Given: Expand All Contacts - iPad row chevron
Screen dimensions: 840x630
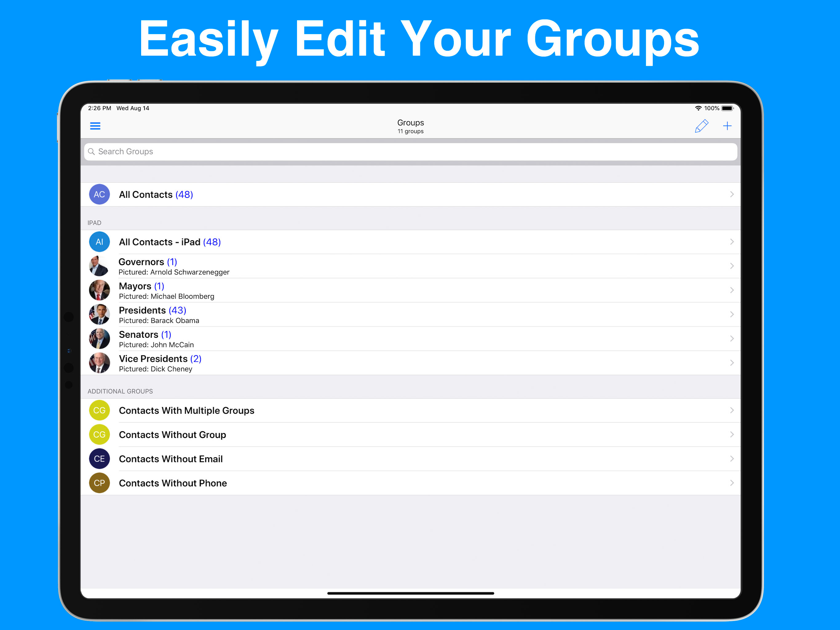Looking at the screenshot, I should point(732,242).
